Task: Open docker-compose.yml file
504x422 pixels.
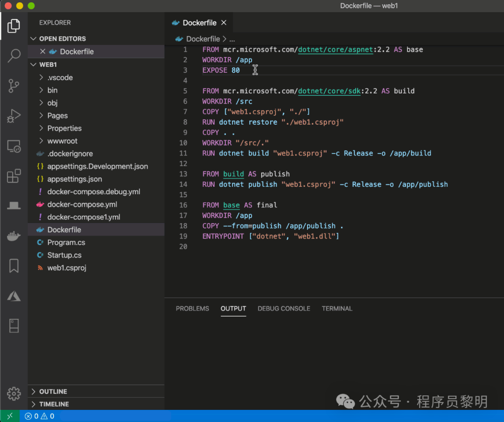Action: (x=82, y=204)
